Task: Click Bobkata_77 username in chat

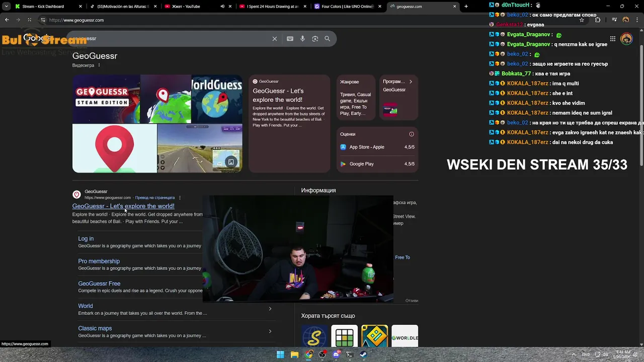Action: [516, 73]
